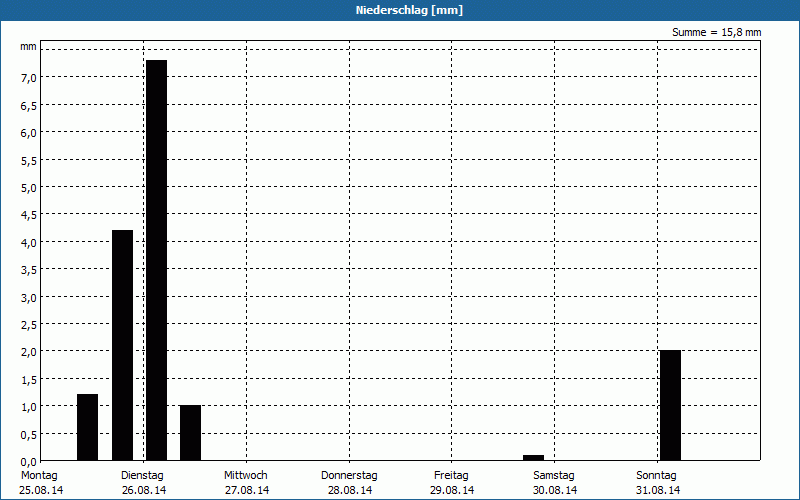This screenshot has width=800, height=500.
Task: Click the date 26.08.14
Action: [144, 490]
